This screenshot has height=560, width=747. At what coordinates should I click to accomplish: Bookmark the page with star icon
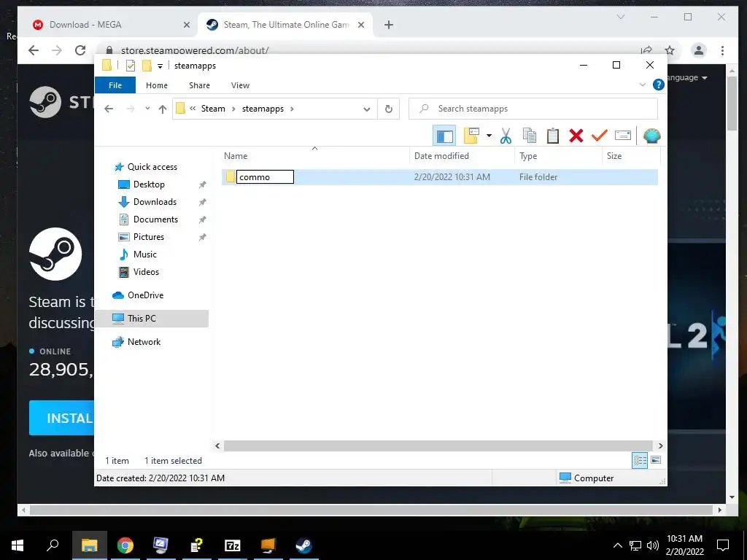tap(670, 50)
